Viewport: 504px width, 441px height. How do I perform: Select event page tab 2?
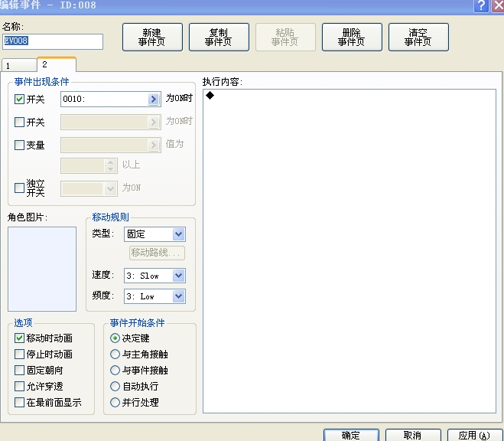57,64
